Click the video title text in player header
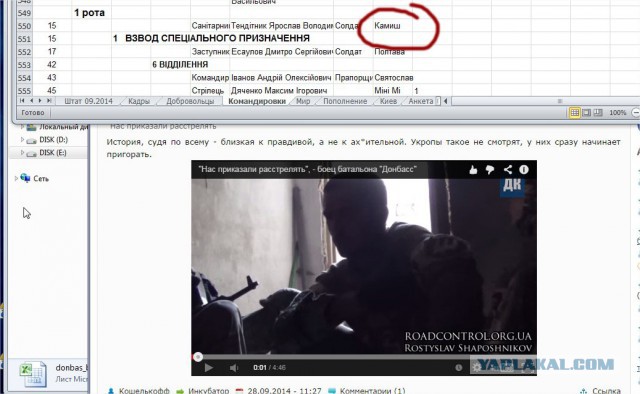 click(x=307, y=169)
